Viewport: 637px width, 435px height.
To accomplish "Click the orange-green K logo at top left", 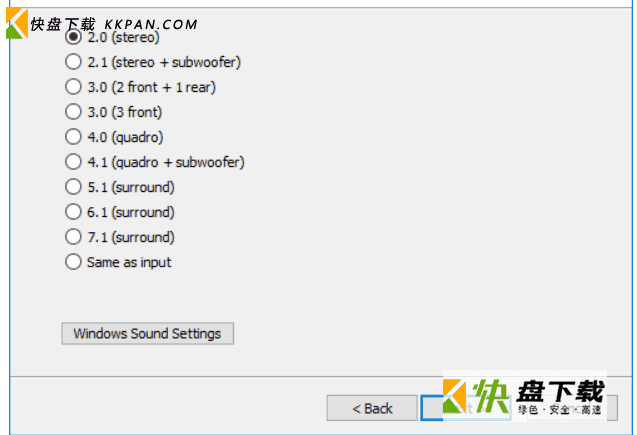I will pos(16,23).
